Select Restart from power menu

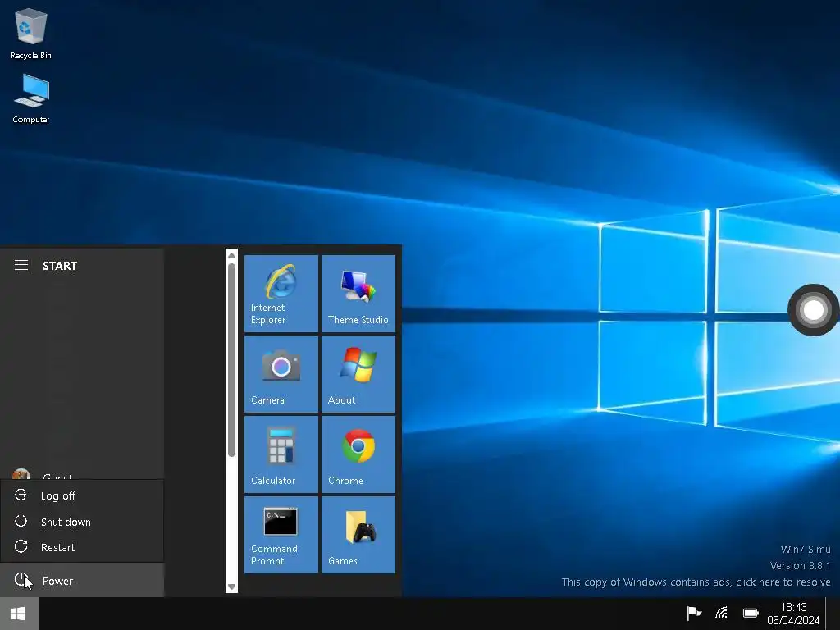(82, 547)
